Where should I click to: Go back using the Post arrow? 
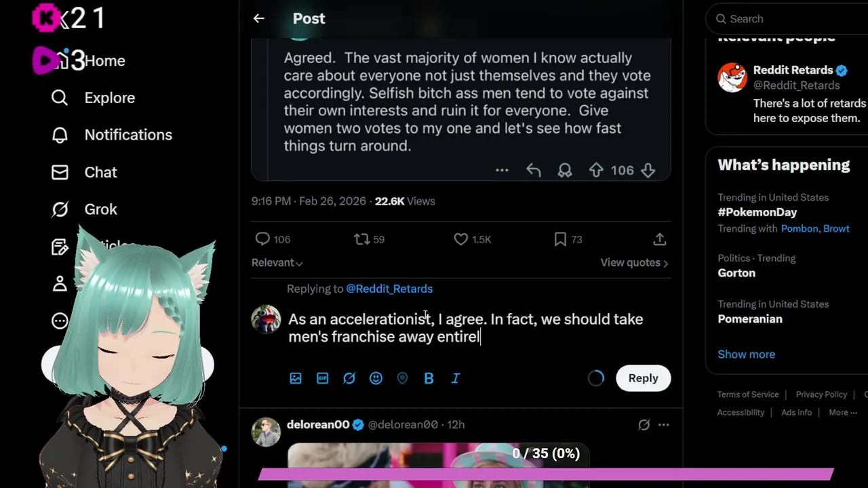pyautogui.click(x=258, y=19)
